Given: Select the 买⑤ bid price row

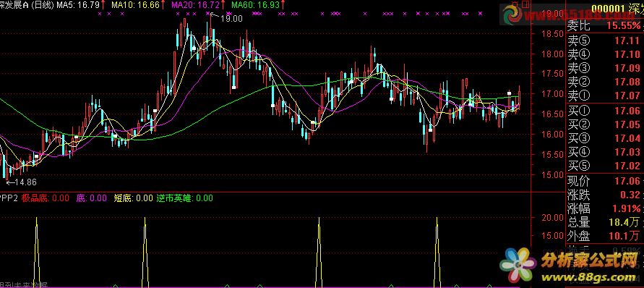Looking at the screenshot, I should click(604, 166).
